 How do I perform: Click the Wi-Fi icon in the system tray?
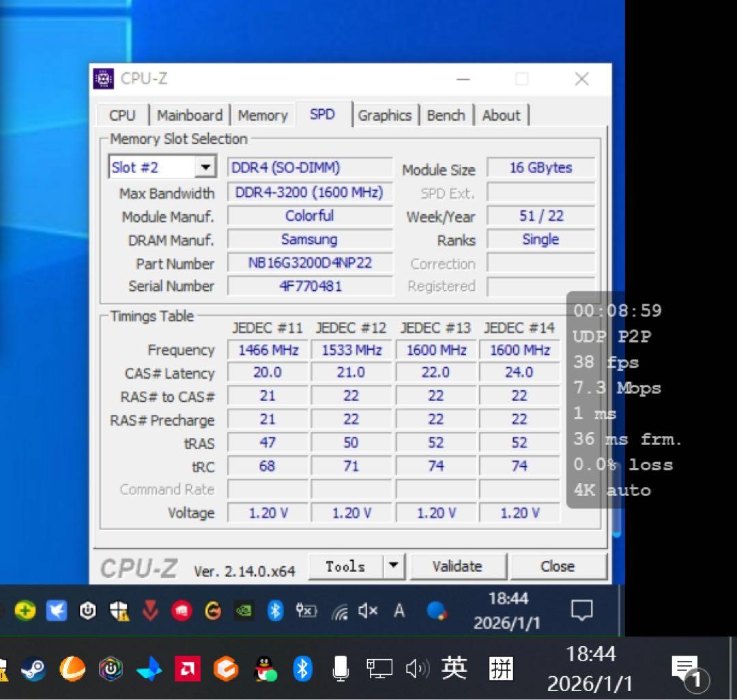pos(339,611)
